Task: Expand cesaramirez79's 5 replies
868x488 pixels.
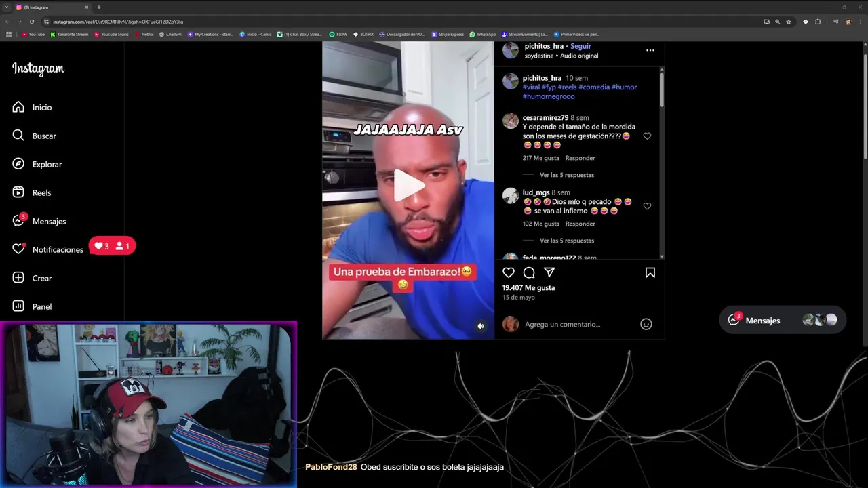Action: pyautogui.click(x=567, y=175)
